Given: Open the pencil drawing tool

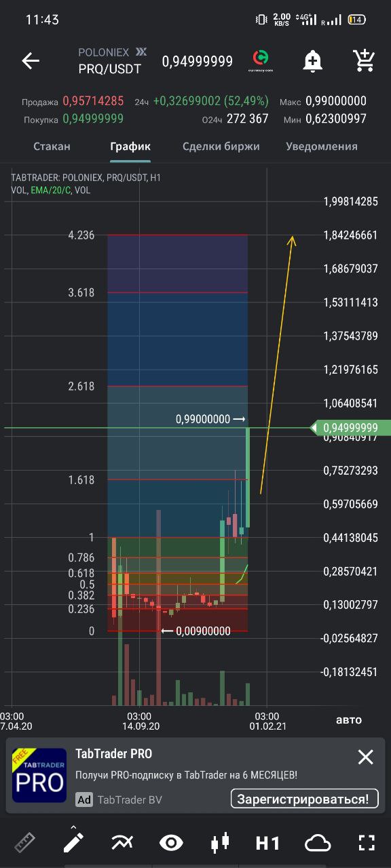Looking at the screenshot, I should coord(73,843).
